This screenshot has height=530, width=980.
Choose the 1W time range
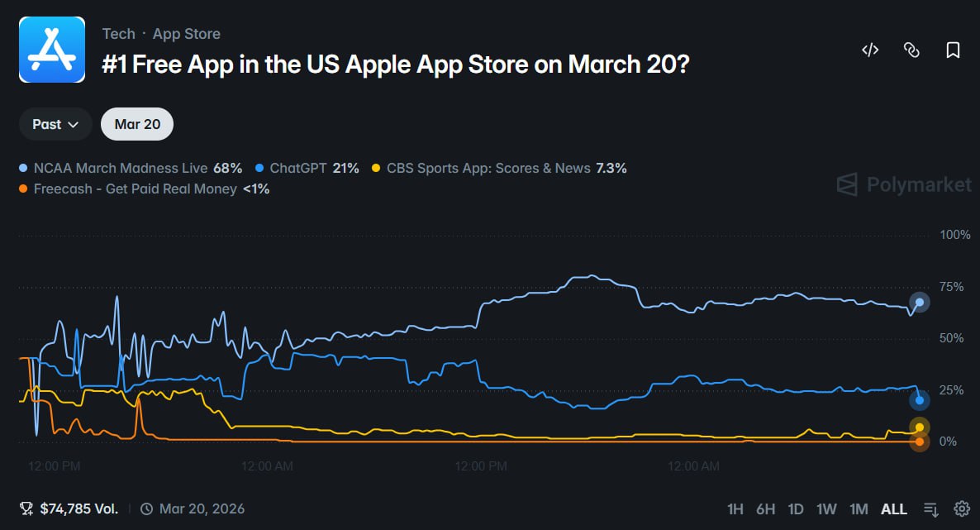[826, 509]
